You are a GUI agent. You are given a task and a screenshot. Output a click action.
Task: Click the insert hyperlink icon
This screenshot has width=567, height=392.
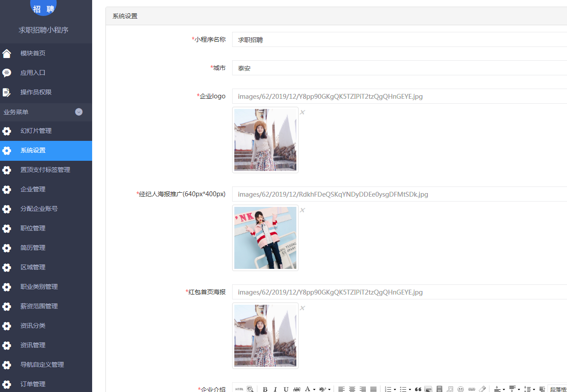(x=472, y=389)
